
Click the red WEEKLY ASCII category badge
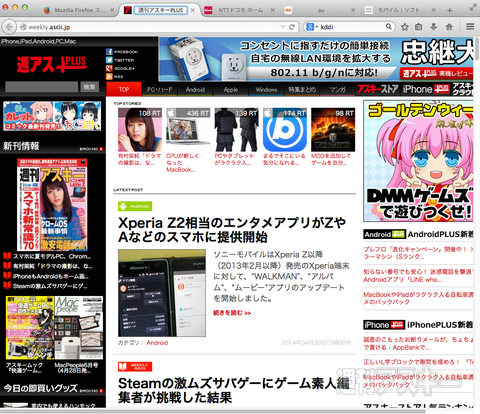[x=135, y=367]
